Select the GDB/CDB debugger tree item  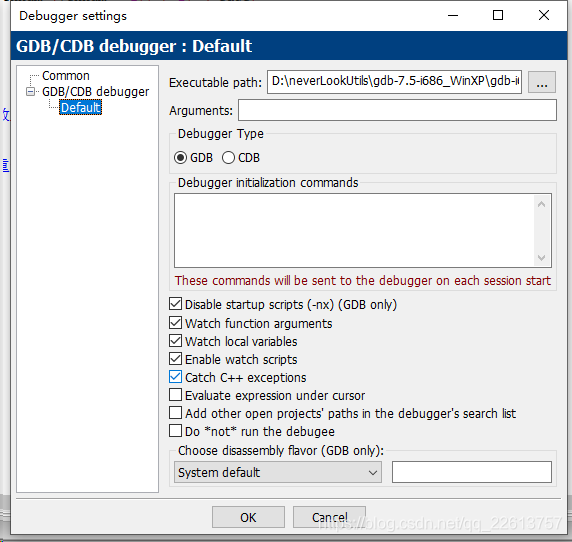tap(96, 92)
